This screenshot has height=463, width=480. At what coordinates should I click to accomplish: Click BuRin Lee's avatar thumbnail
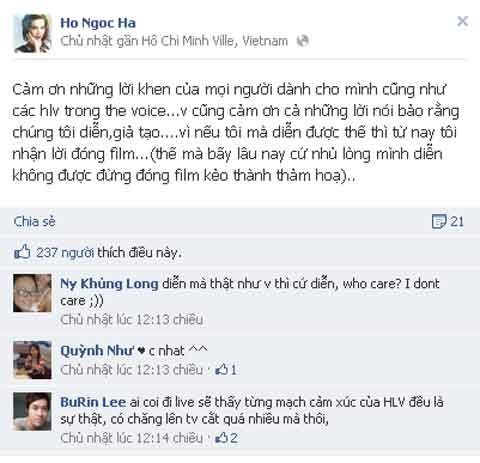[32, 411]
